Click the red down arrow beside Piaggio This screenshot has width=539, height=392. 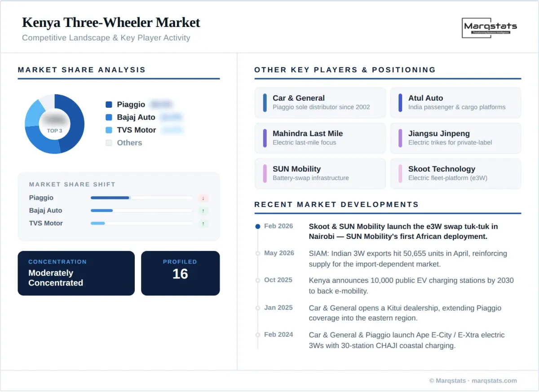point(203,198)
